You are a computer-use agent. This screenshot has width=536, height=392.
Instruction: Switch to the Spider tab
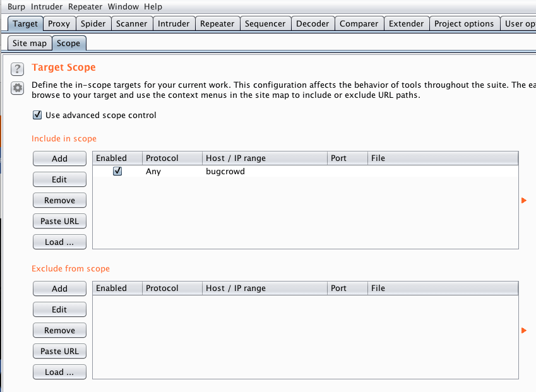[x=93, y=23]
